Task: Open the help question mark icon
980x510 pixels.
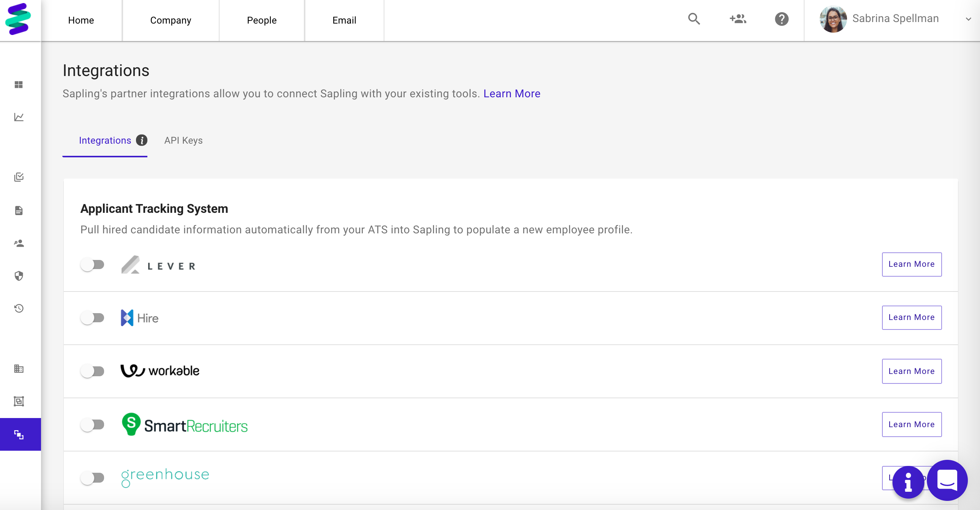Action: (x=781, y=19)
